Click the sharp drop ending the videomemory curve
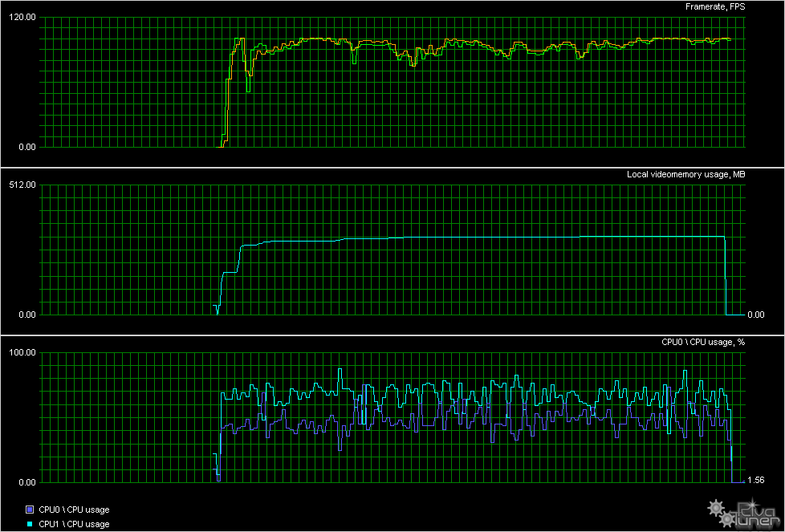 (725, 277)
